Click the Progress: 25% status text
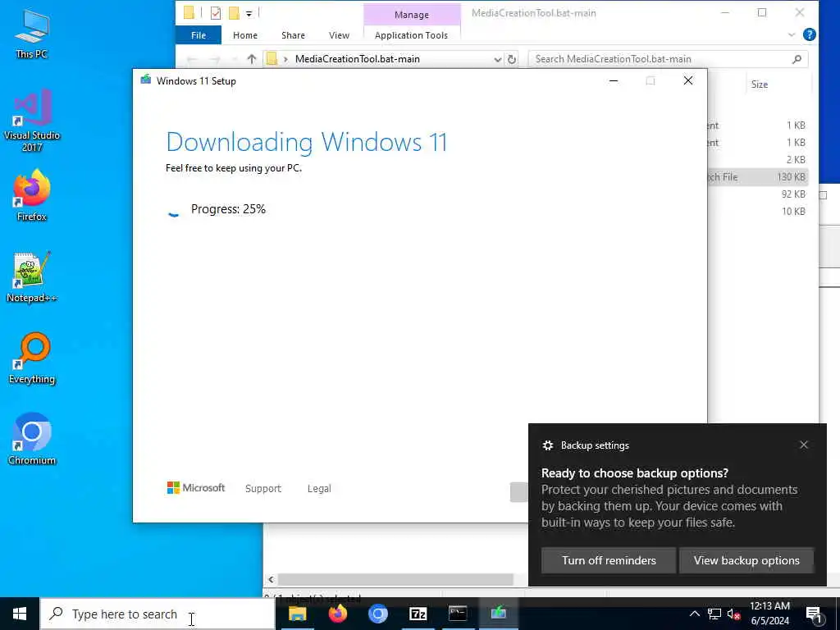This screenshot has height=630, width=840. [x=228, y=209]
